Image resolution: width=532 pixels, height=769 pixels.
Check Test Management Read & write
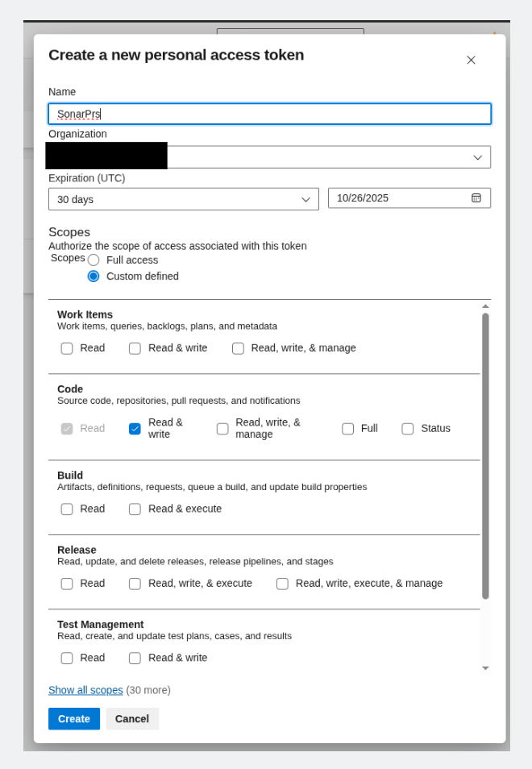coord(135,659)
